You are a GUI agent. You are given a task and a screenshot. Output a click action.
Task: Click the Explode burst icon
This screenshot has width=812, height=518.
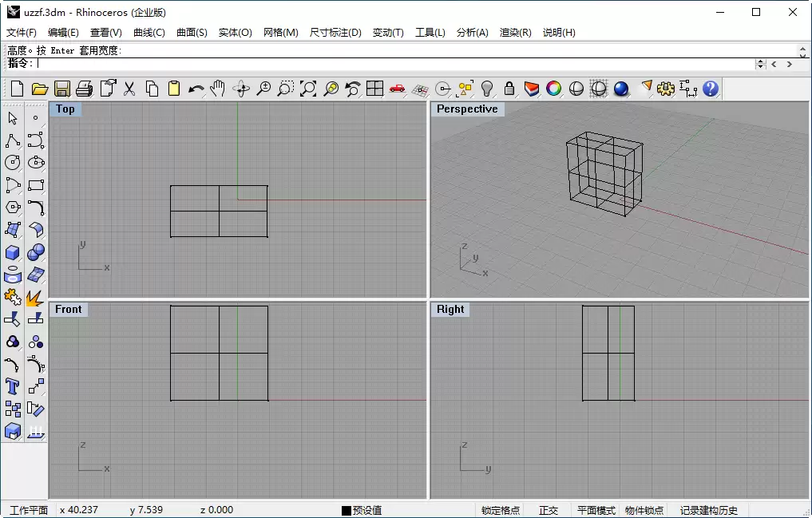pyautogui.click(x=36, y=298)
